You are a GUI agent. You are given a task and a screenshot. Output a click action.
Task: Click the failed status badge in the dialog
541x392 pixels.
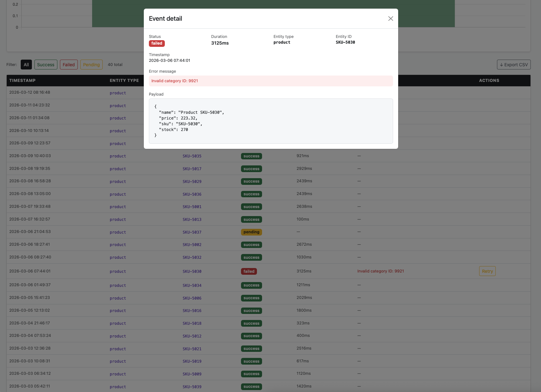157,43
